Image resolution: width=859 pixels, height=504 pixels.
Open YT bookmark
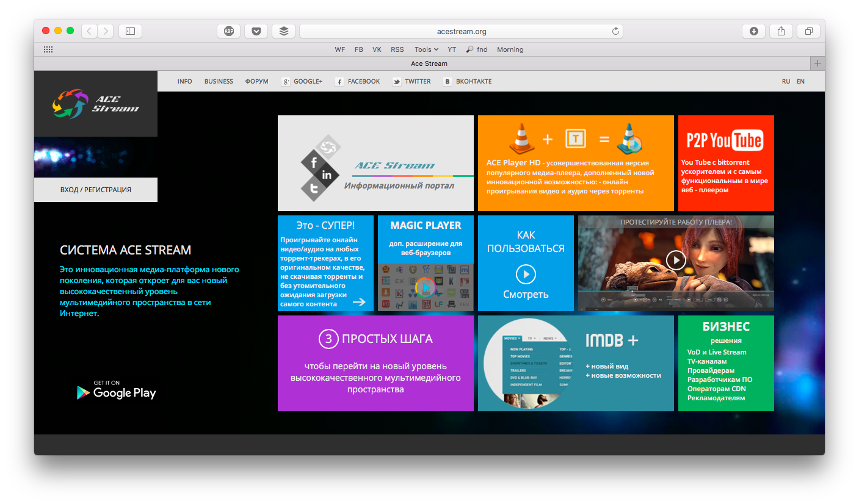[x=452, y=49]
